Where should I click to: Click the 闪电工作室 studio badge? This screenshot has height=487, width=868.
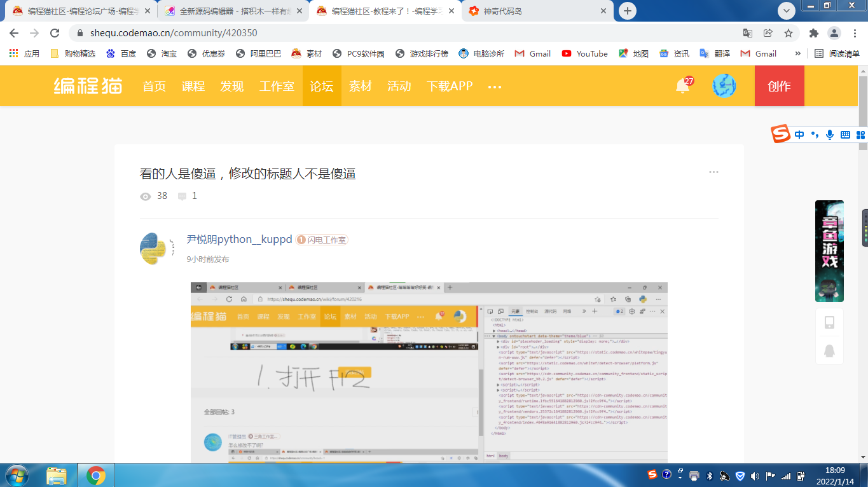tap(322, 240)
